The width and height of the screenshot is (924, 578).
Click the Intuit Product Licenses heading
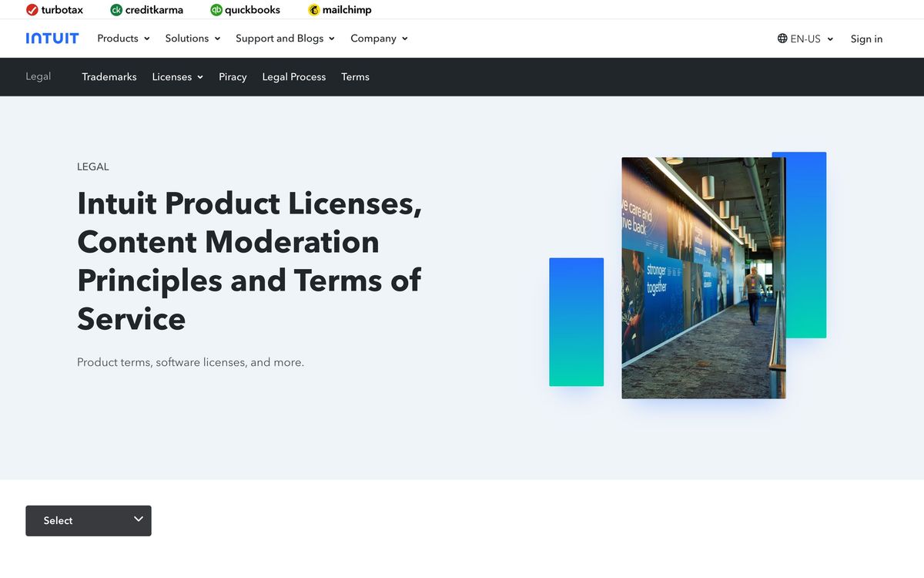tap(249, 261)
